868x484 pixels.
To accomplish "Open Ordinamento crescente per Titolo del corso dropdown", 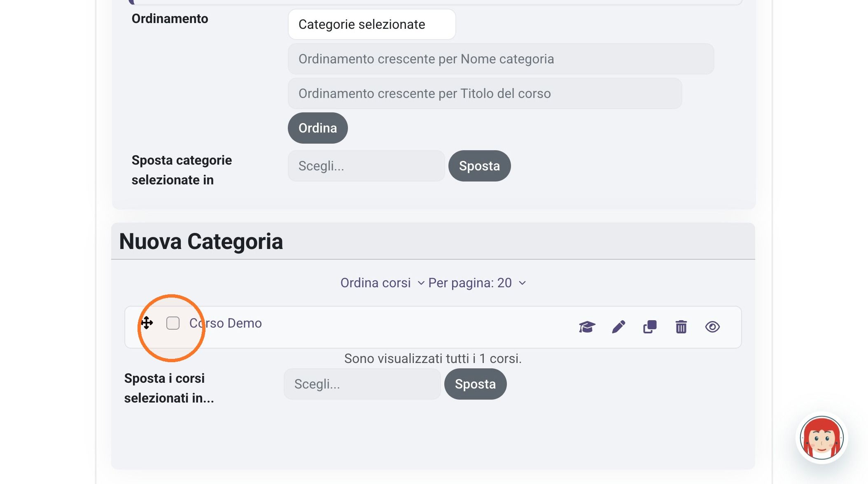I will (485, 93).
